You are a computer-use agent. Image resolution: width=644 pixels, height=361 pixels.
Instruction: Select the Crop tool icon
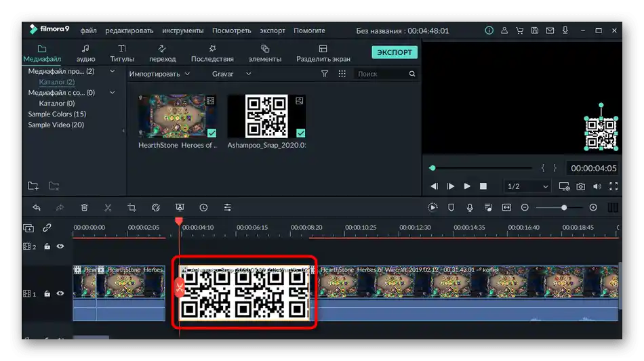[x=132, y=207]
